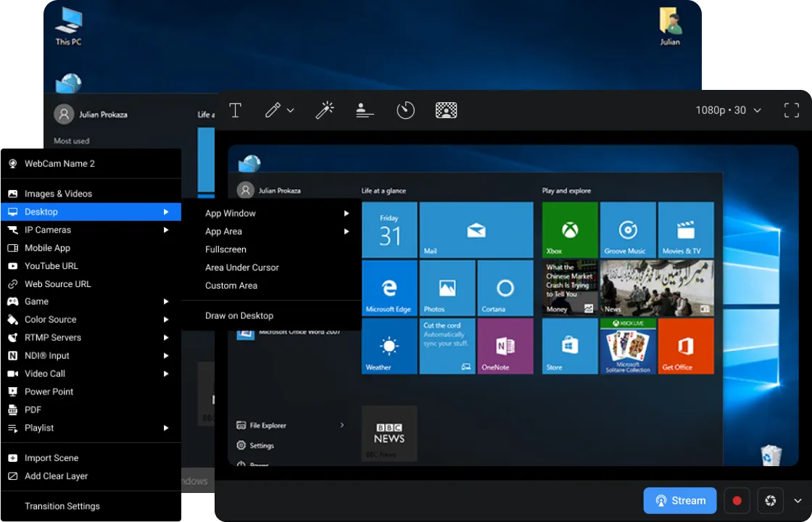
Task: Open the YouTube URL source
Action: coord(51,266)
